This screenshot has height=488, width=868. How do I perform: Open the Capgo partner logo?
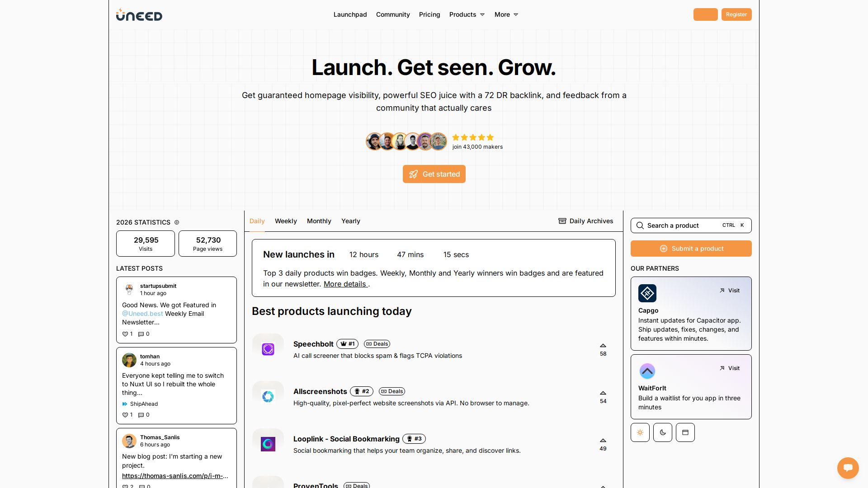[x=647, y=293]
